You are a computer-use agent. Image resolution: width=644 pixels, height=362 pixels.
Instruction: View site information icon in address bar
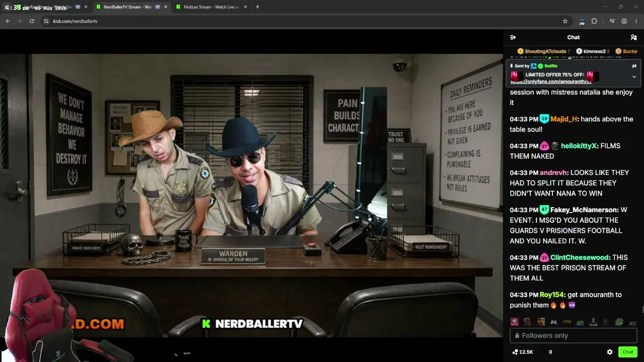[x=46, y=21]
